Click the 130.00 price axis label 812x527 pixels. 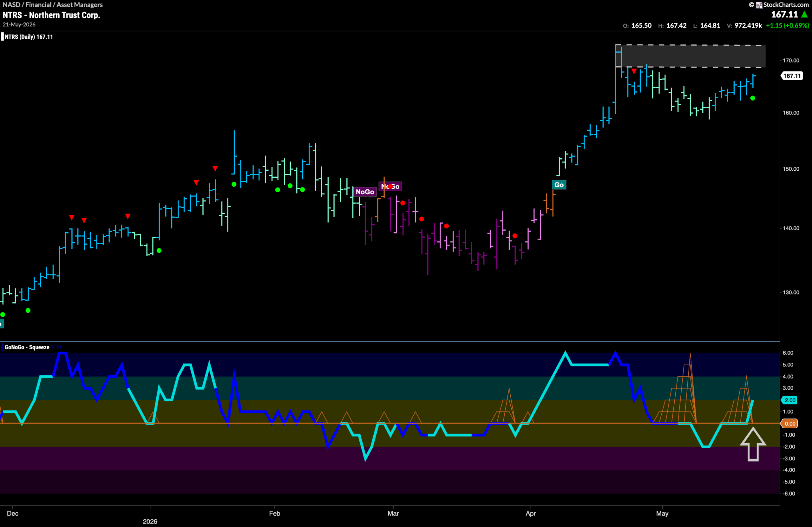pyautogui.click(x=791, y=293)
